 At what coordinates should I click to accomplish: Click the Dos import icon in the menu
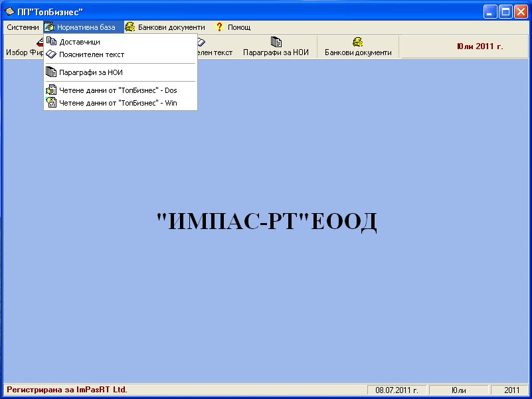(x=51, y=90)
